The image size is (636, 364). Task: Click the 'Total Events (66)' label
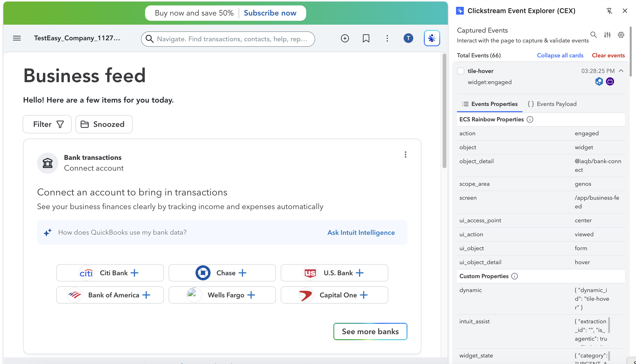[x=479, y=55]
